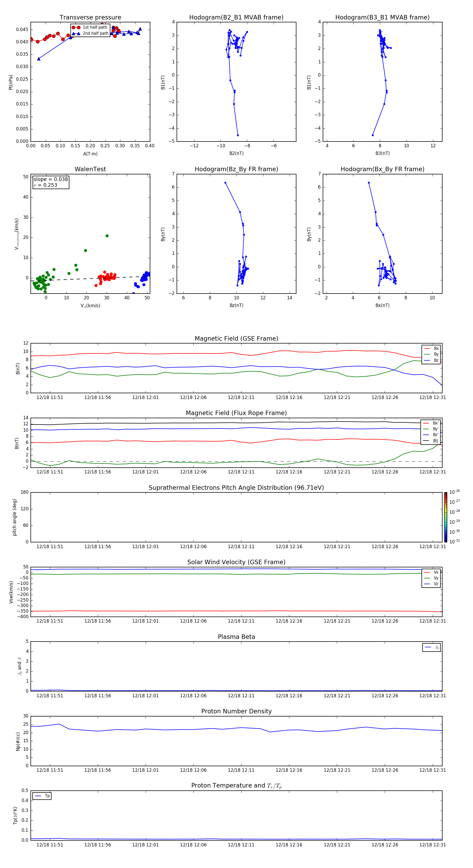The width and height of the screenshot is (473, 868).
Task: Click the 'Pt(nPa)' y-axis label
Action: [x=11, y=82]
